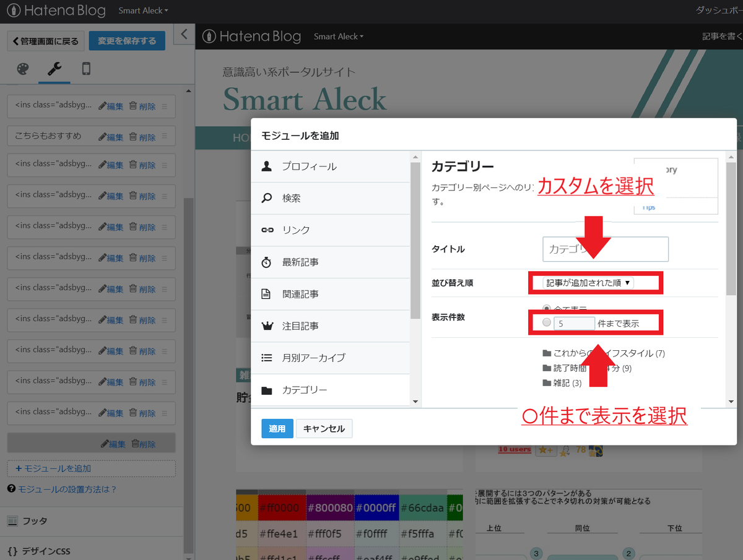Screen dimensions: 743x560
Task: Select the 全て表示 radio button
Action: tap(546, 308)
